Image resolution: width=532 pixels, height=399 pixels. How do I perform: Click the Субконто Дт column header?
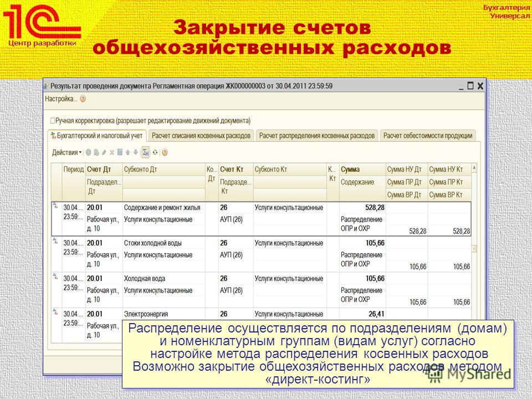[x=164, y=170]
